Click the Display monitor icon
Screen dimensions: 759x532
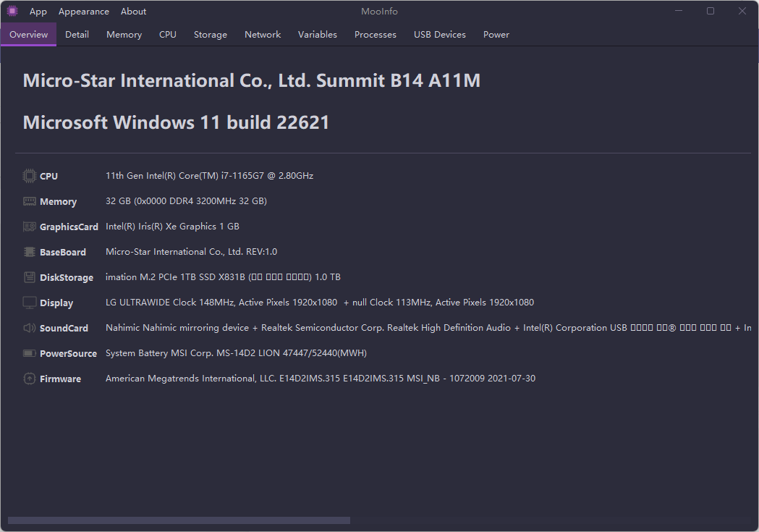pos(30,303)
